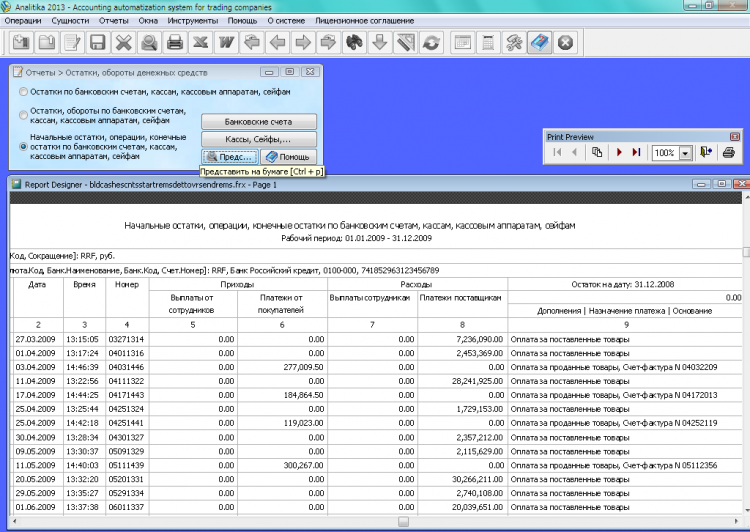Click the printer icon in main toolbar
Image resolution: width=750 pixels, height=532 pixels.
[175, 43]
